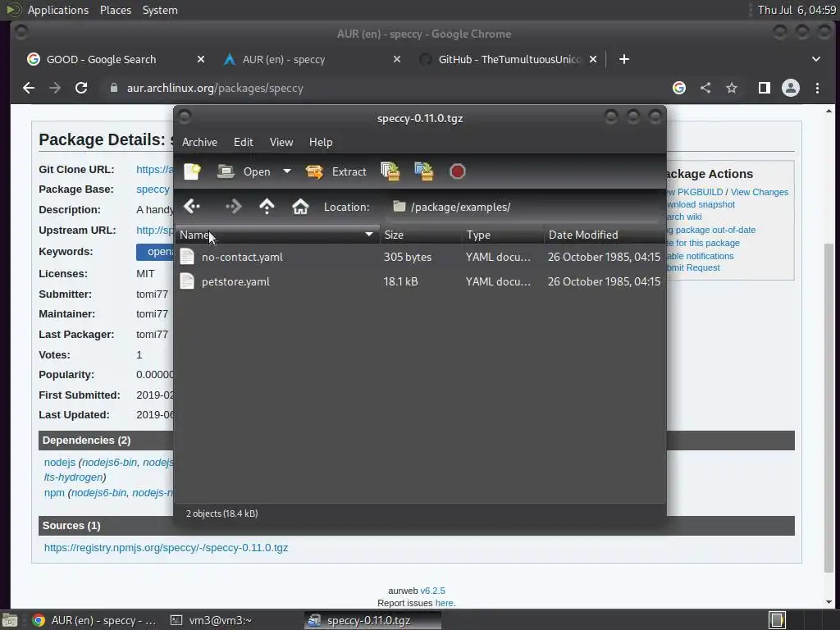Expand the Open recent dropdown arrow

tap(287, 171)
